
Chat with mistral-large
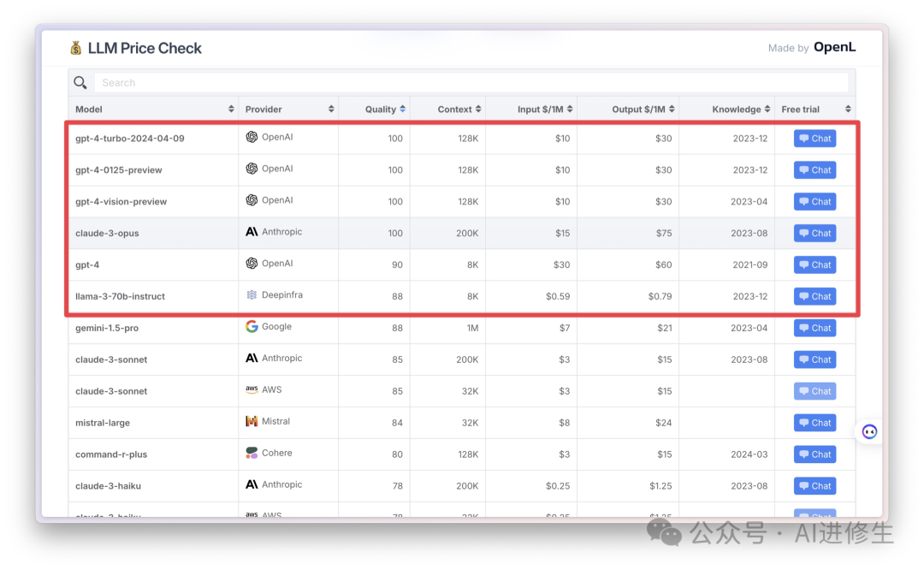coord(815,423)
